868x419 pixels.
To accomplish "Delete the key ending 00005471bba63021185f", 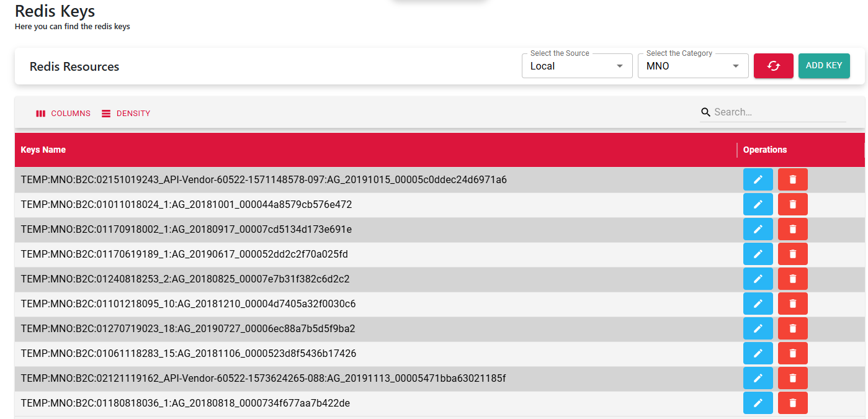I will pyautogui.click(x=792, y=379).
